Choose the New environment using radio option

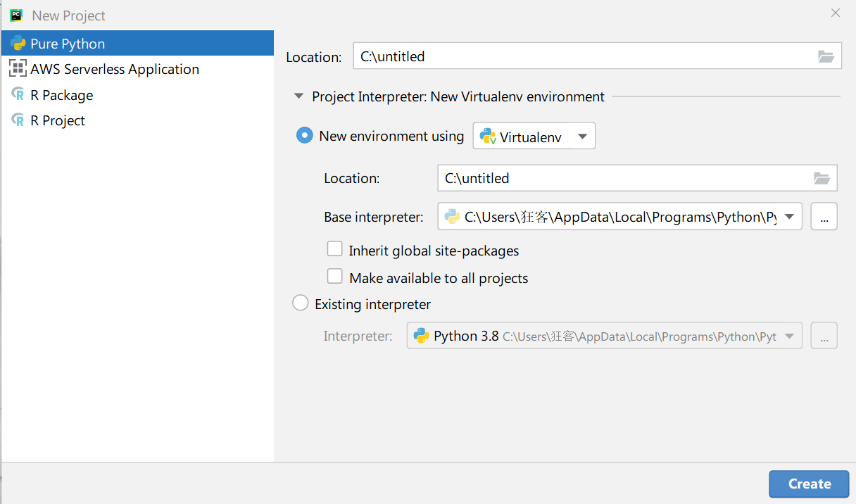[304, 136]
